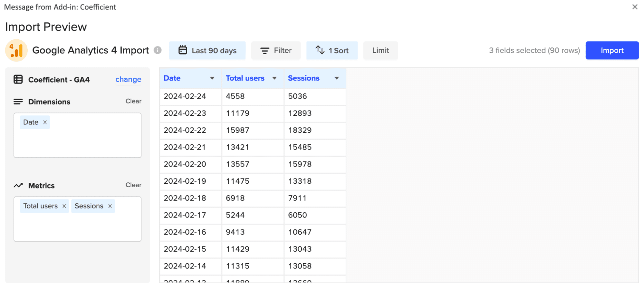Select the cell with 12893 sessions
Image resolution: width=644 pixels, height=291 pixels.
point(315,113)
